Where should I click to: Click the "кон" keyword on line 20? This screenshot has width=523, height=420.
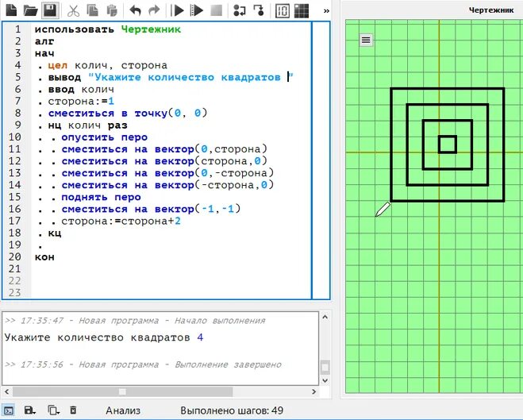(44, 257)
